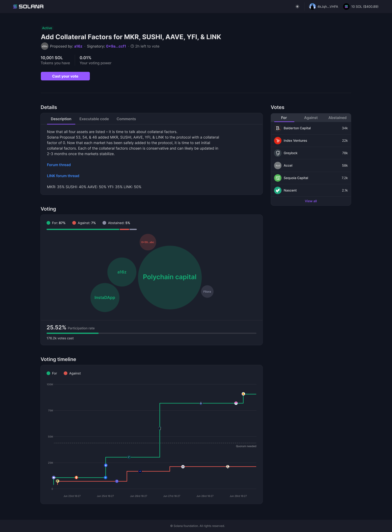This screenshot has height=532, width=392.
Task: Open LINK forum thread link
Action: [63, 176]
